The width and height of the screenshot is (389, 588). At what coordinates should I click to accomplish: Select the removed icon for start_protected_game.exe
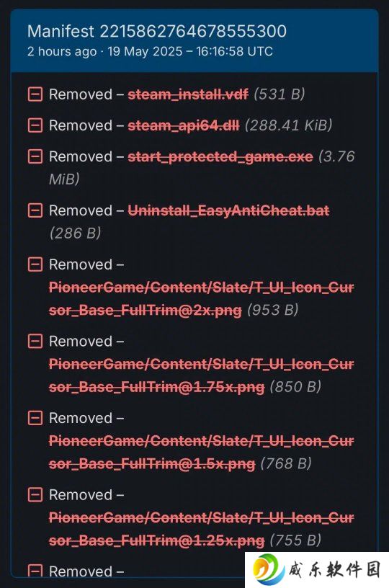tap(35, 156)
